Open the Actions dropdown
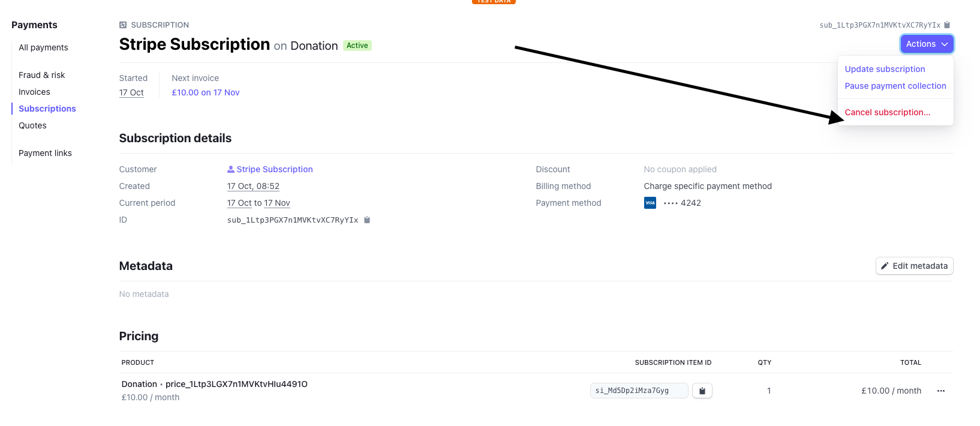Viewport: 980px width, 426px height. [x=926, y=44]
